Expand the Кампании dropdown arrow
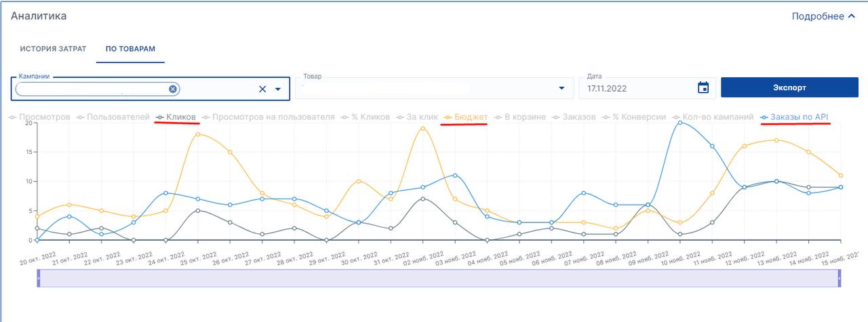The height and width of the screenshot is (322, 868). point(278,89)
